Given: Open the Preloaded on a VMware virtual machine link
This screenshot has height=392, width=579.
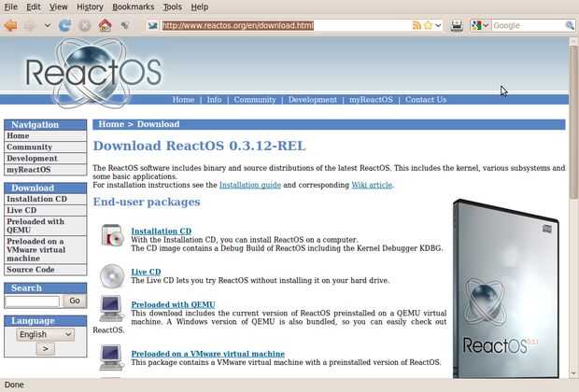Looking at the screenshot, I should 208,354.
